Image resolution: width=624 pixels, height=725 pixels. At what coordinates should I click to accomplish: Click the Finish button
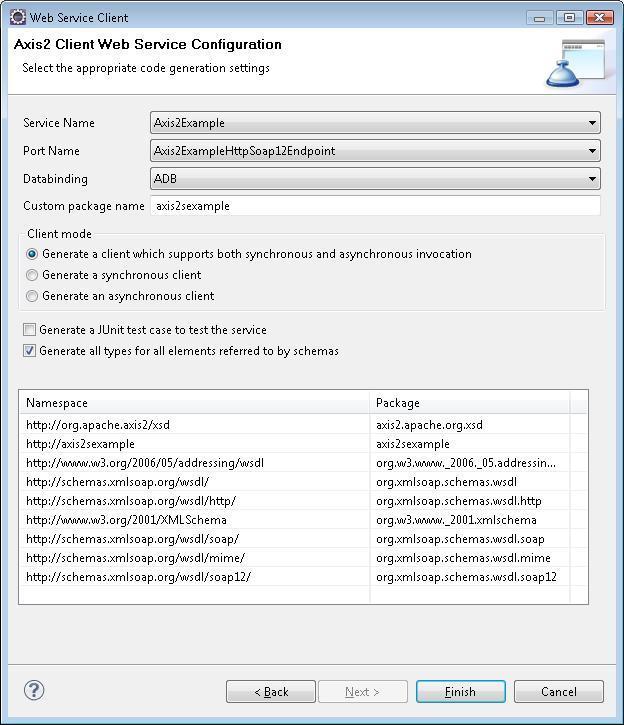click(460, 692)
